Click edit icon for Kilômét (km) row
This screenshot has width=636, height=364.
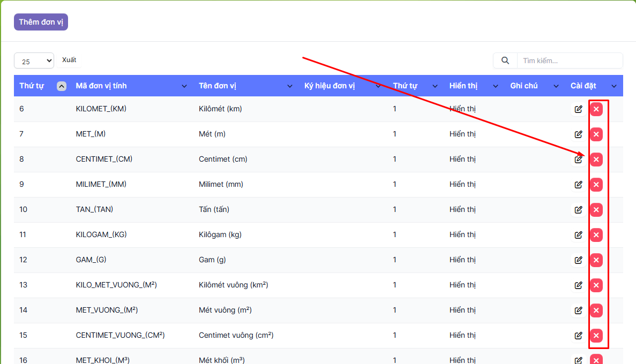click(x=578, y=109)
